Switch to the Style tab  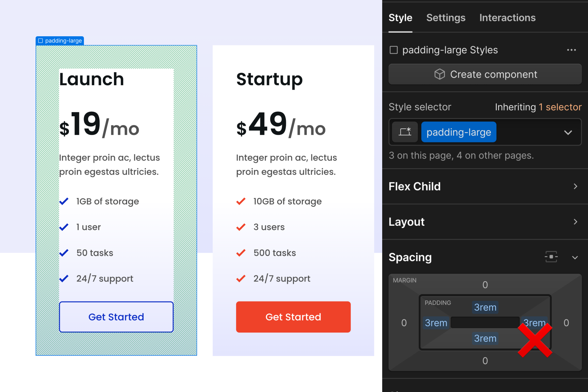[x=400, y=18]
